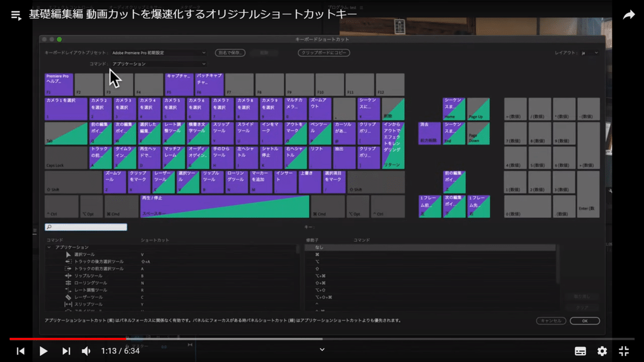Image resolution: width=644 pixels, height=362 pixels.
Task: Click the ペンツール P key
Action: point(320,134)
